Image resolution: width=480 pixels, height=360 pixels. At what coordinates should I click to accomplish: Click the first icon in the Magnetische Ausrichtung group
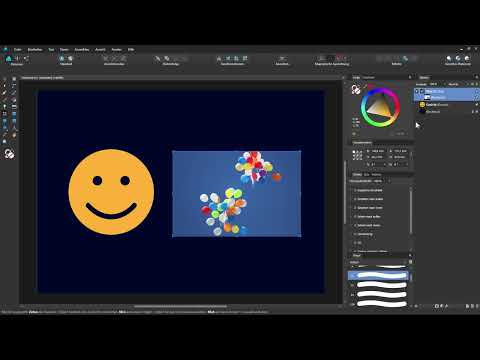point(321,58)
